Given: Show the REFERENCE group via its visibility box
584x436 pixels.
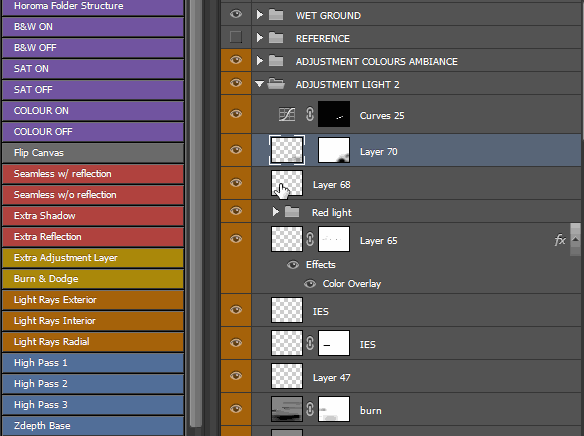Looking at the screenshot, I should pyautogui.click(x=236, y=37).
